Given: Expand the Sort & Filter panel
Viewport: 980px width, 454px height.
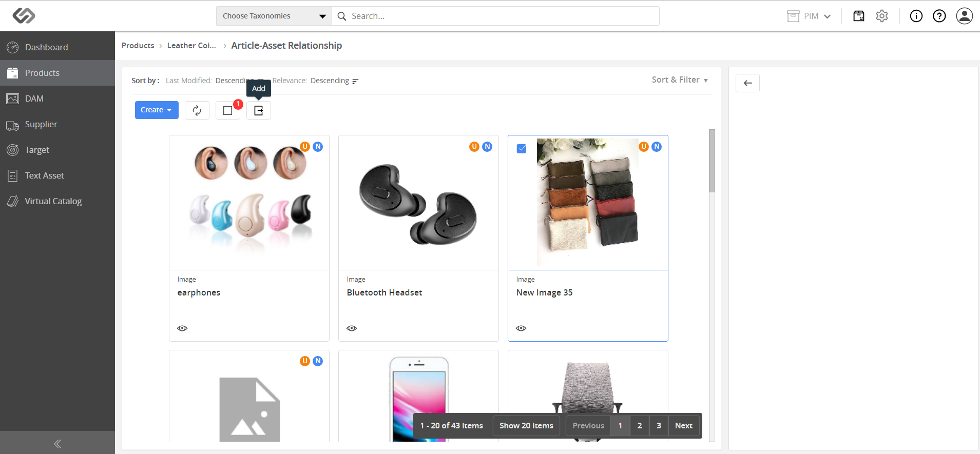Looking at the screenshot, I should point(680,80).
